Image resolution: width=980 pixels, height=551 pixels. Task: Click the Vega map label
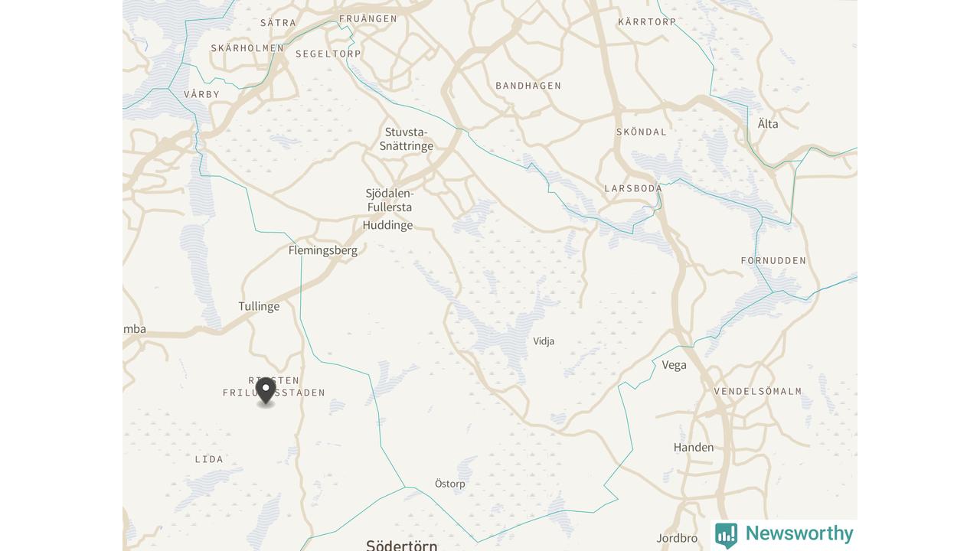[674, 365]
